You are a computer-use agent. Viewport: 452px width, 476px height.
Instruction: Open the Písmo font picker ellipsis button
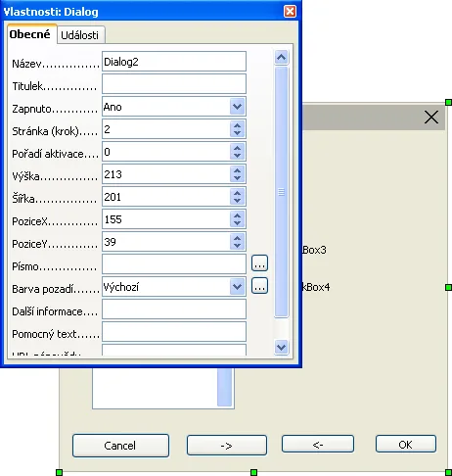click(x=259, y=263)
